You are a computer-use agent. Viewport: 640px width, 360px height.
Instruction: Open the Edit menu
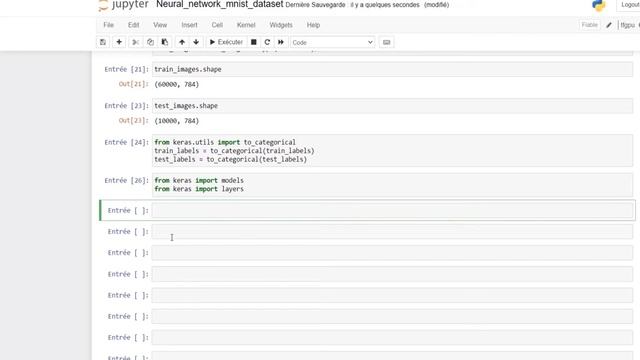coord(133,25)
